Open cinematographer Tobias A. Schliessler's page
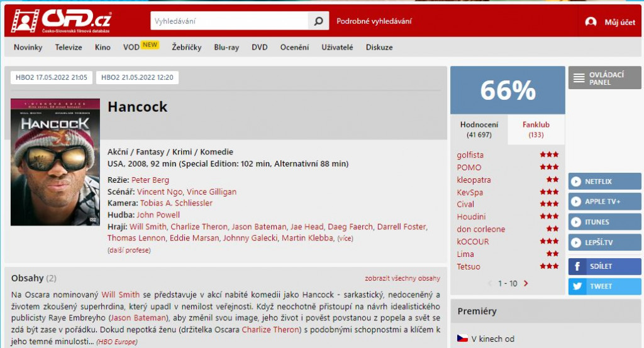Screen dimensions: 644x348 click(x=176, y=203)
